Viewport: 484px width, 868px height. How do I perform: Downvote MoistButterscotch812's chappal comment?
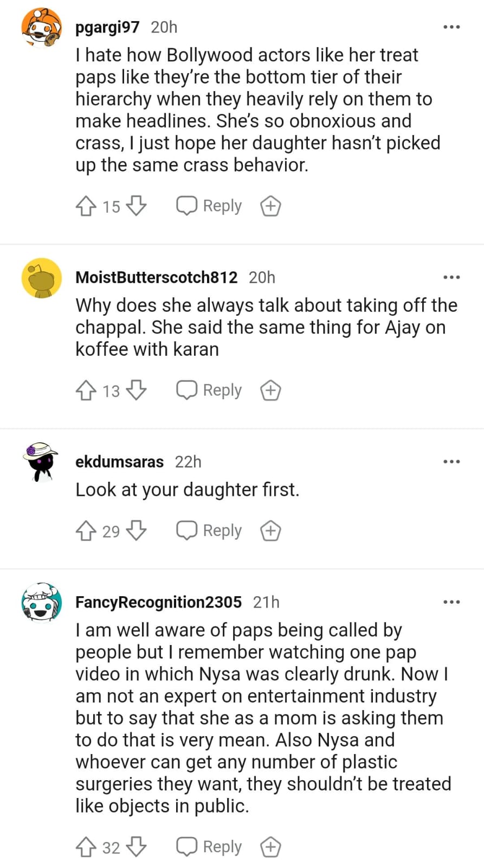pos(136,391)
